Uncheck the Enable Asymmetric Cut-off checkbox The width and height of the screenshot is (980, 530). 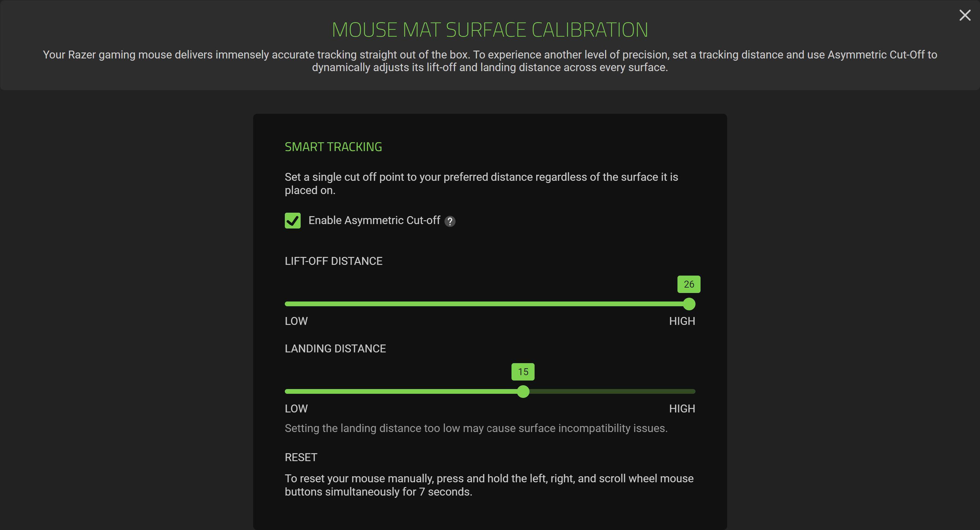pos(292,221)
